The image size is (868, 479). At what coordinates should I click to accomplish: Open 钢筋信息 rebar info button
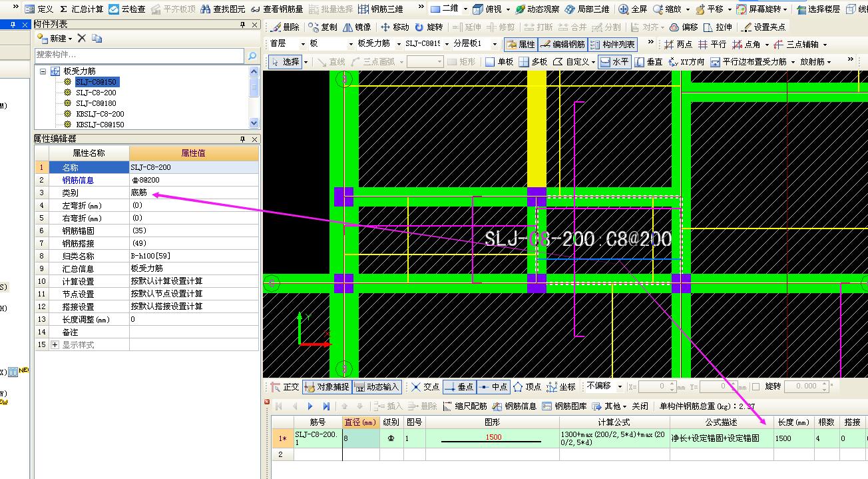pos(515,406)
